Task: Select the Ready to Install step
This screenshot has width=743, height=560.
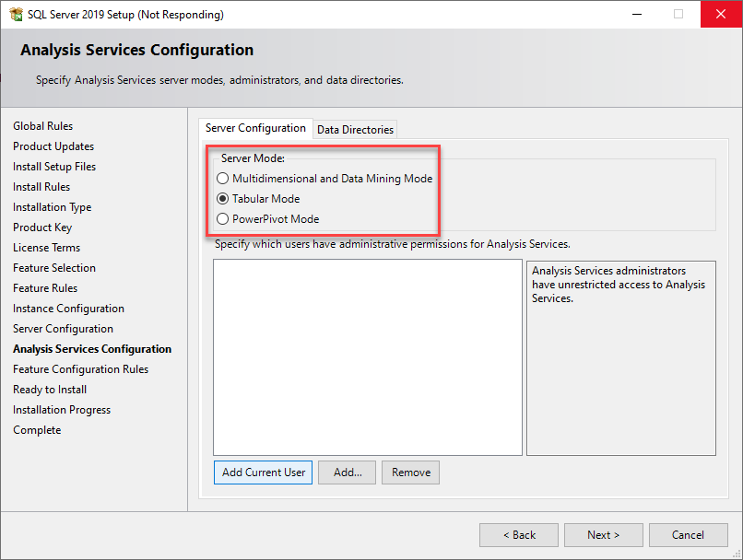Action: (x=49, y=389)
